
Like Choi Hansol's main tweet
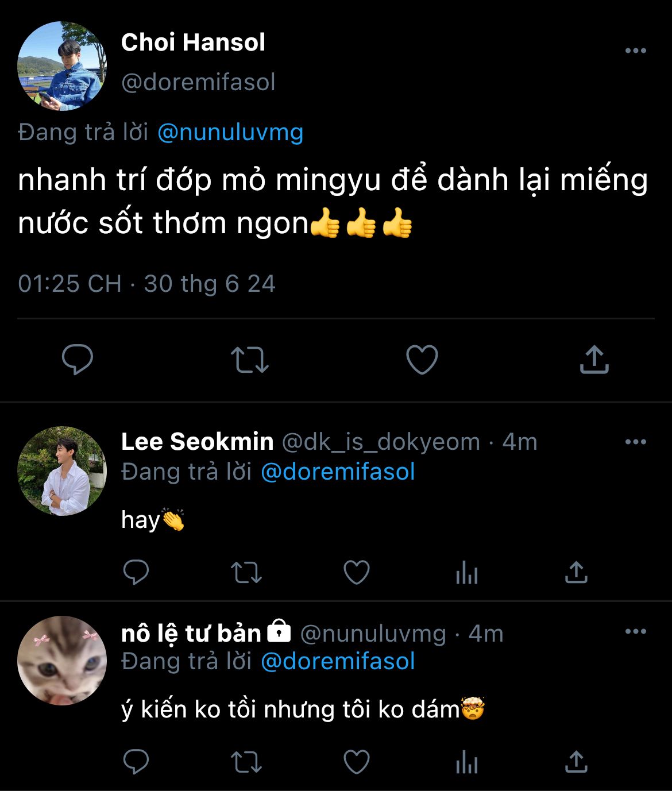point(422,360)
